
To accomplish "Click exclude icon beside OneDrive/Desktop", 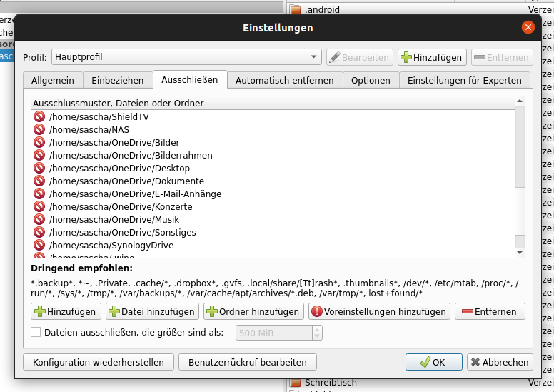I will (39, 168).
